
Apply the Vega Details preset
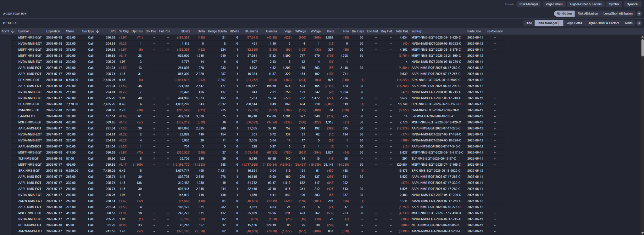point(554,4)
